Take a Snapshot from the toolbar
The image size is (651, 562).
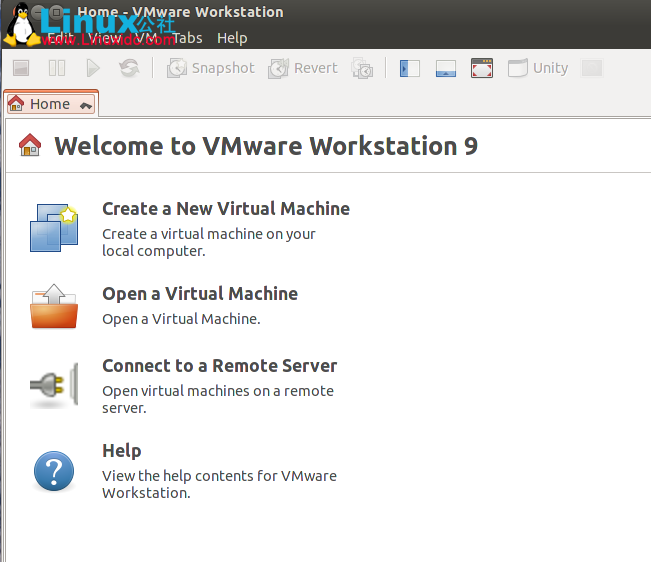tap(210, 68)
